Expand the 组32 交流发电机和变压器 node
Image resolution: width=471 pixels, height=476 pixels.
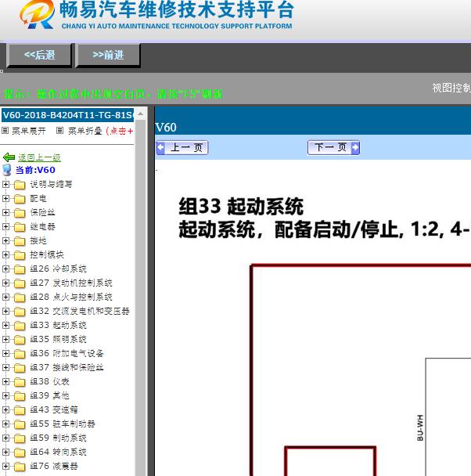click(5, 311)
